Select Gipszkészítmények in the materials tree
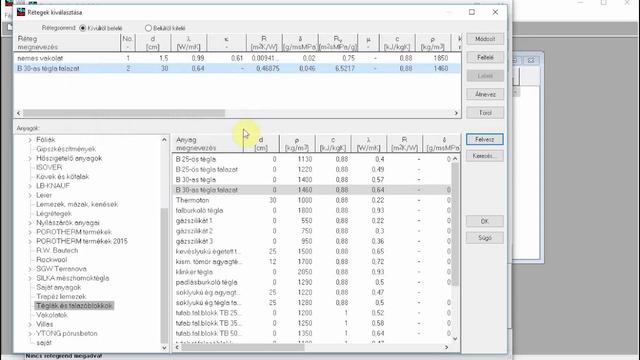 66,149
